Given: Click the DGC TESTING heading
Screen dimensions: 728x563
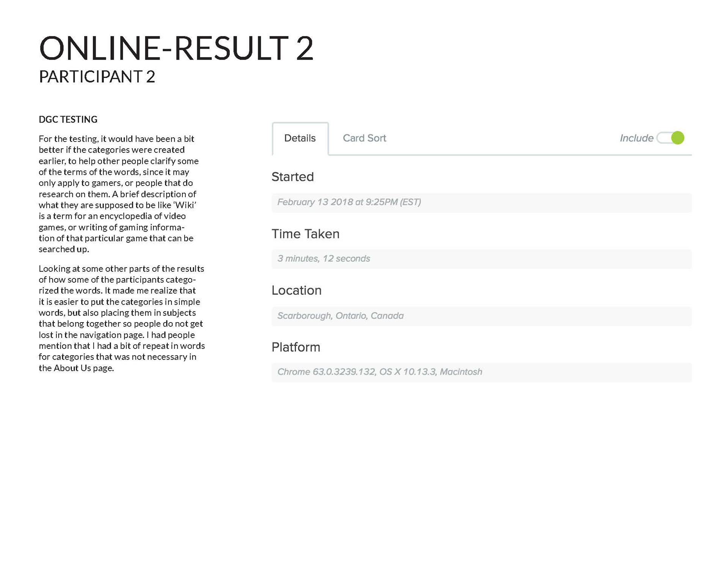Looking at the screenshot, I should pos(68,120).
